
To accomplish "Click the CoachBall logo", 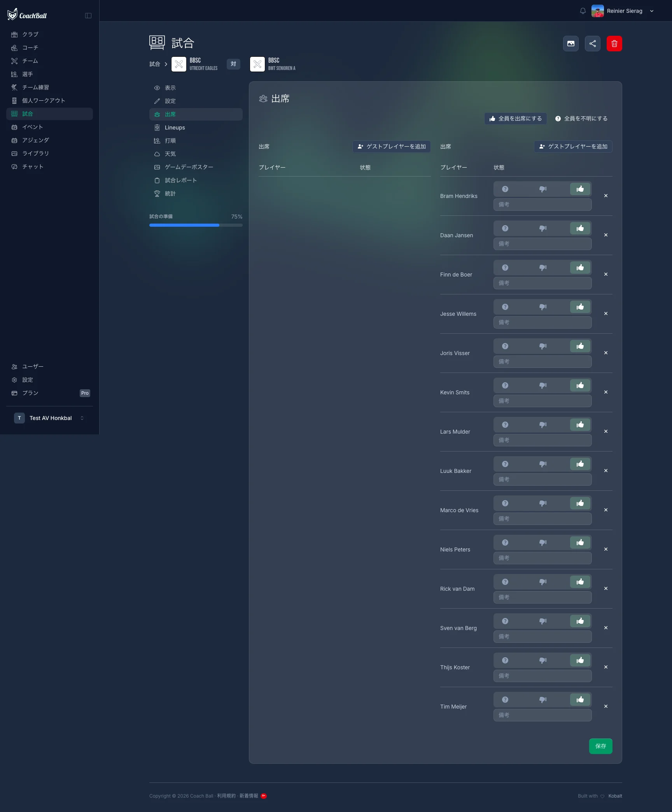I will tap(27, 15).
